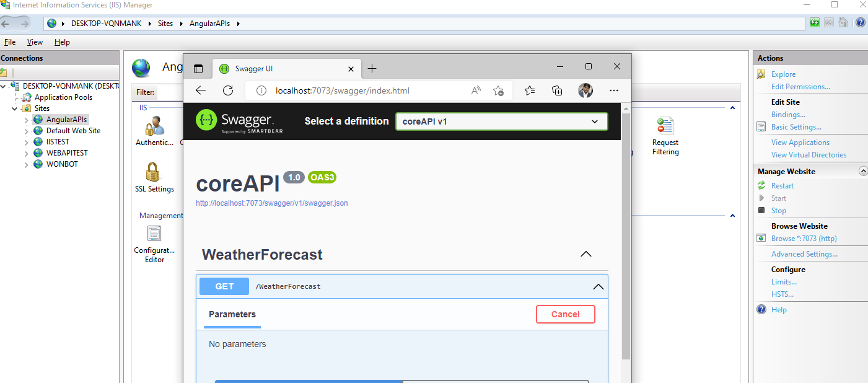
Task: Collapse the Manage Website section chevron
Action: [x=862, y=171]
